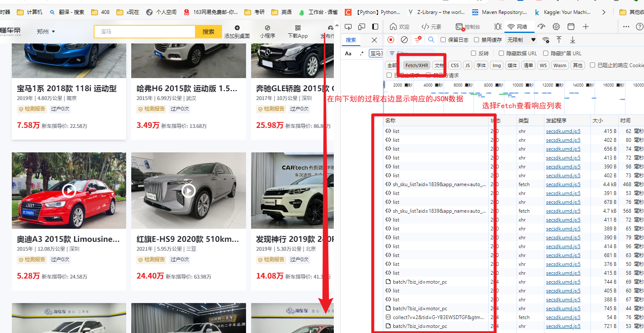This screenshot has height=333, width=644.
Task: Sort by 名称 column header
Action: click(x=435, y=120)
